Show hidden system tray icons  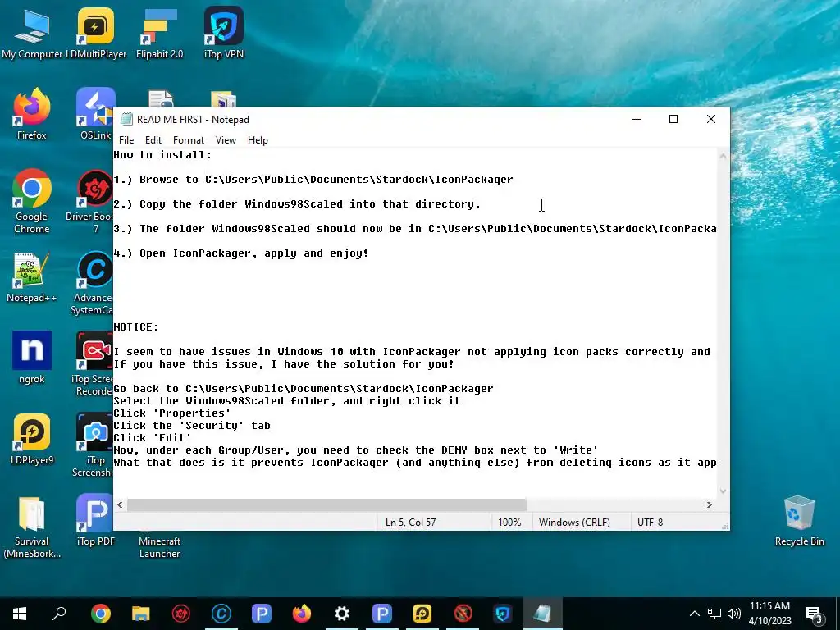[694, 614]
